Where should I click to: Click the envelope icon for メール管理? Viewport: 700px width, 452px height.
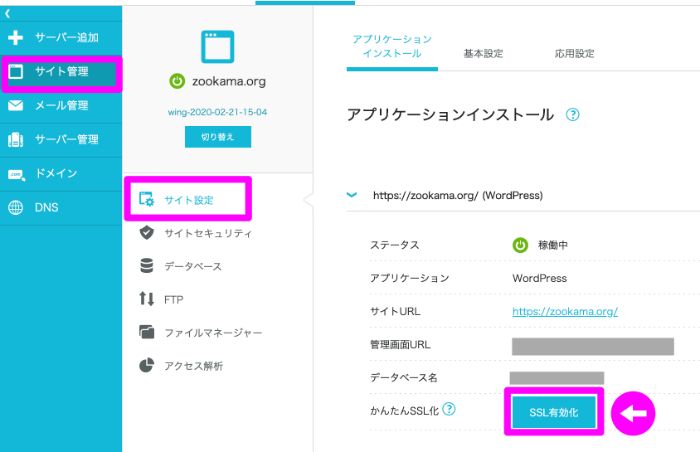16,105
